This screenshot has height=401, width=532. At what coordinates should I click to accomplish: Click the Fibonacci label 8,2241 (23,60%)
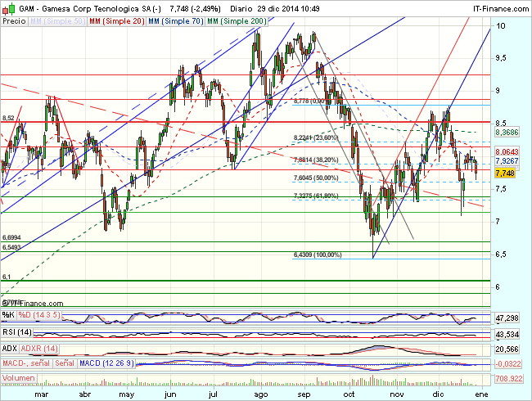(x=316, y=137)
